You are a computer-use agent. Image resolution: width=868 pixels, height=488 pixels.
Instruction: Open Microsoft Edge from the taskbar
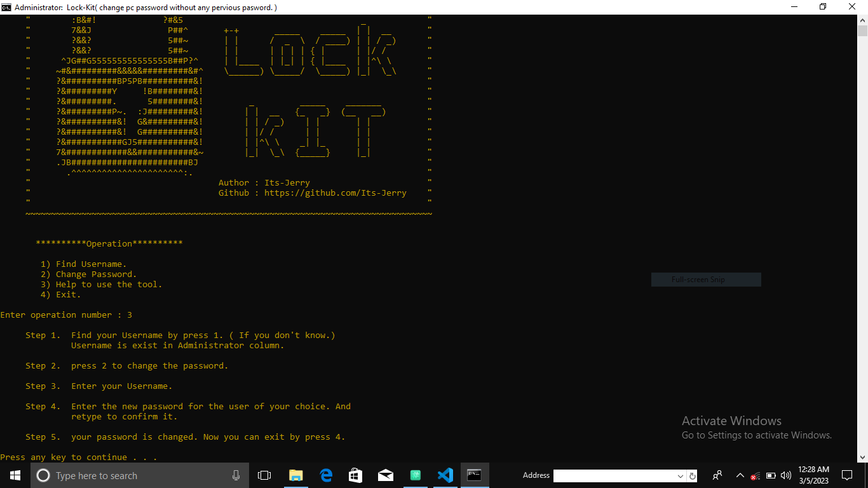point(326,475)
